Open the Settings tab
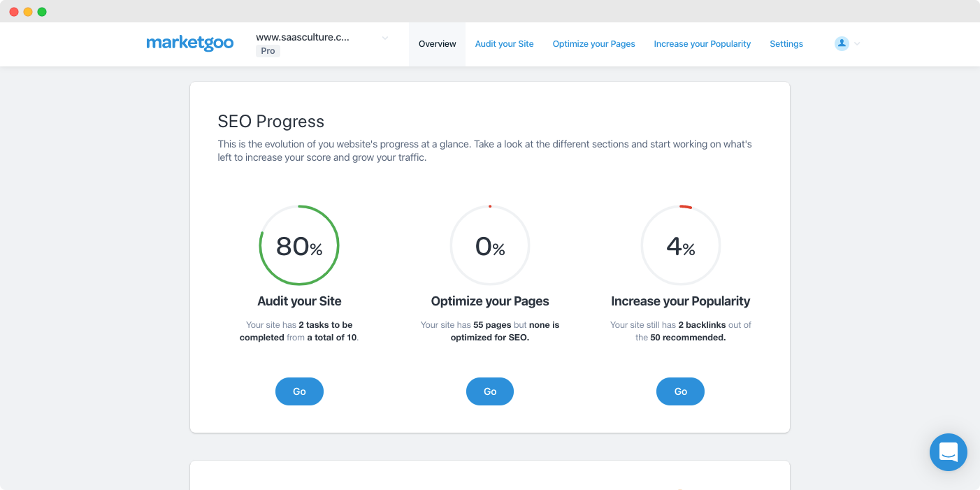This screenshot has width=980, height=490. coord(786,44)
